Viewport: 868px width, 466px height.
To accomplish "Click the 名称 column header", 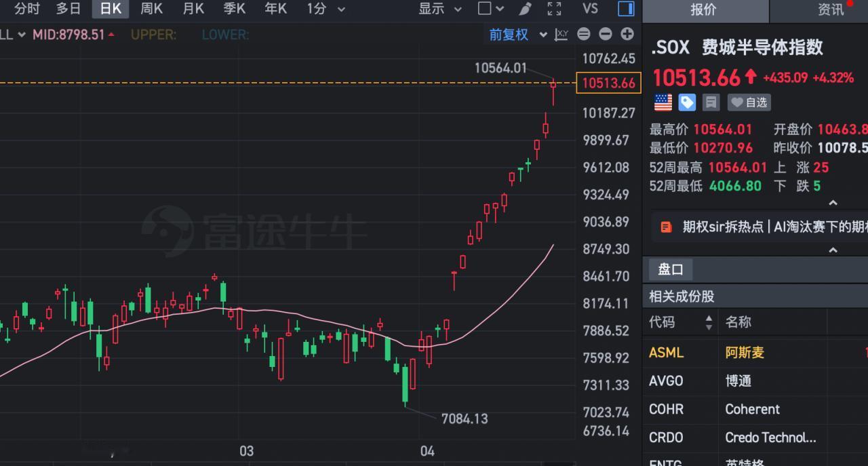I will 738,322.
